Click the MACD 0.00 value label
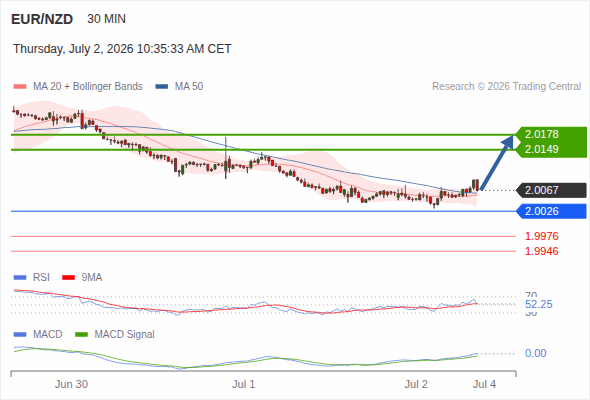 point(535,353)
